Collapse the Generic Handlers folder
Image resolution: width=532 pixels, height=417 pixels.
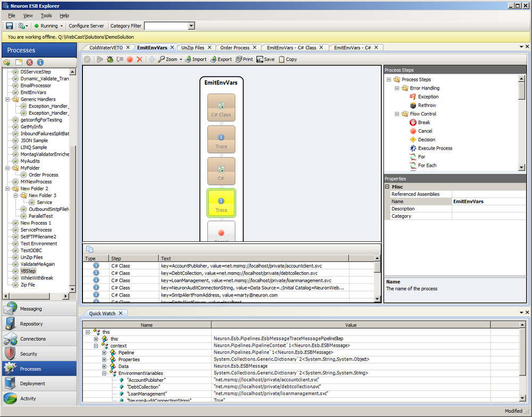(x=7, y=100)
